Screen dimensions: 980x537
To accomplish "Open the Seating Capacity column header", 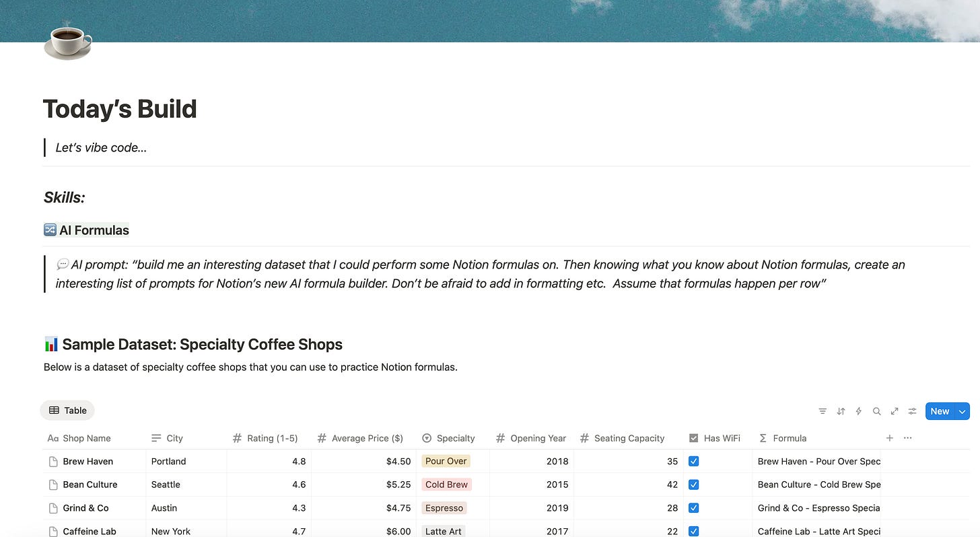I will 629,438.
